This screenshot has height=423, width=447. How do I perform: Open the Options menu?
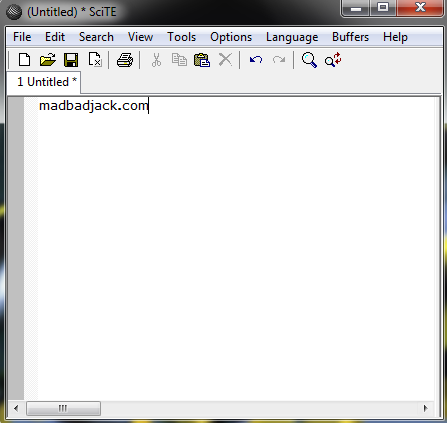(x=231, y=37)
